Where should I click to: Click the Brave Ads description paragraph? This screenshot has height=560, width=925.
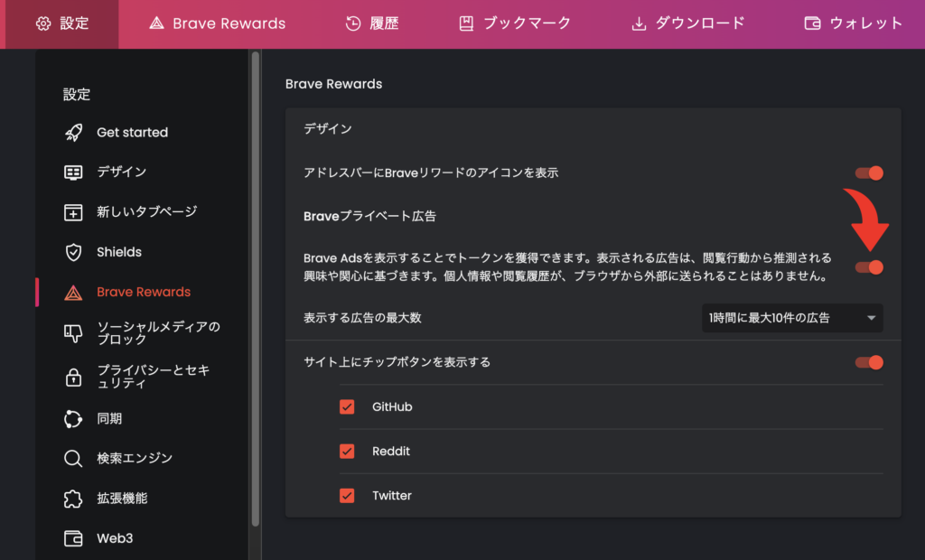click(567, 266)
